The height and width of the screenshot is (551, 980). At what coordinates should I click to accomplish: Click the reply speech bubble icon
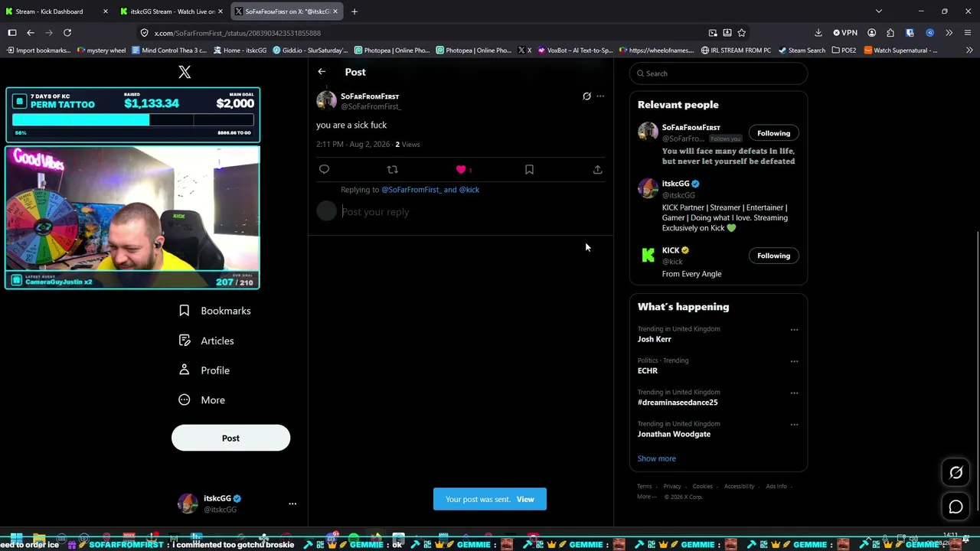(x=324, y=169)
